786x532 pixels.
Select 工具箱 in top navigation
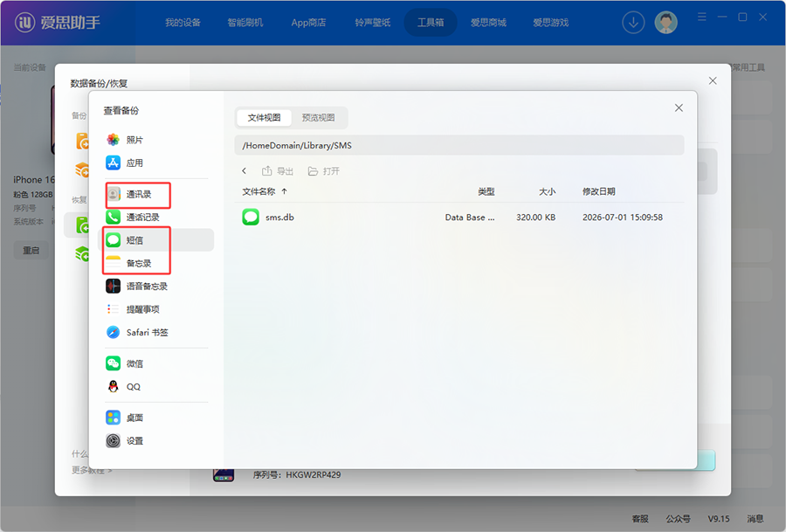tap(431, 23)
